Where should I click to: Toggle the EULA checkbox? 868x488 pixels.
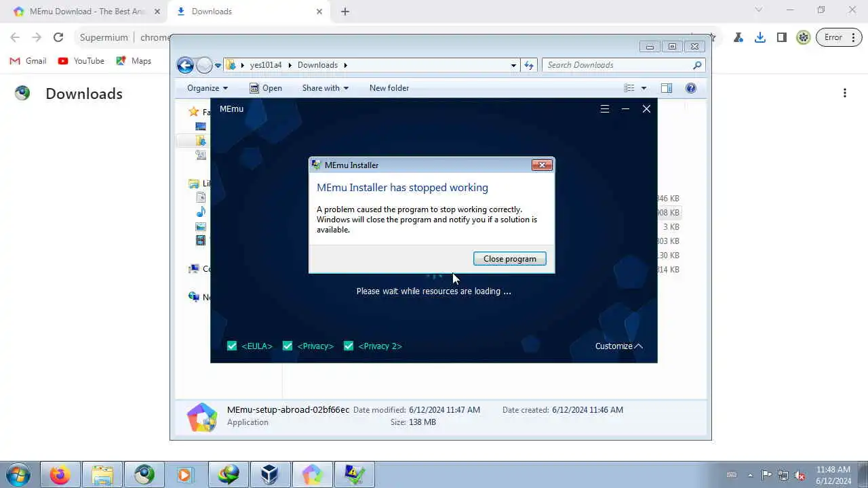coord(232,346)
